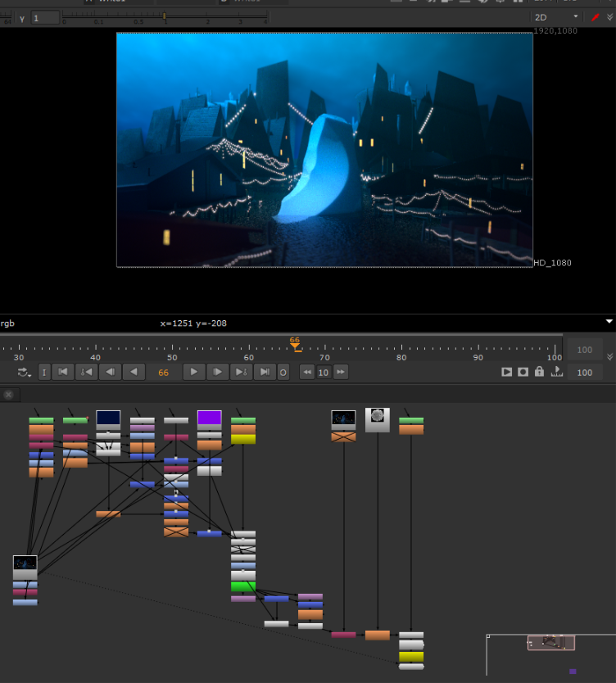Image resolution: width=616 pixels, height=683 pixels.
Task: Jump to the first frame
Action: pyautogui.click(x=63, y=372)
